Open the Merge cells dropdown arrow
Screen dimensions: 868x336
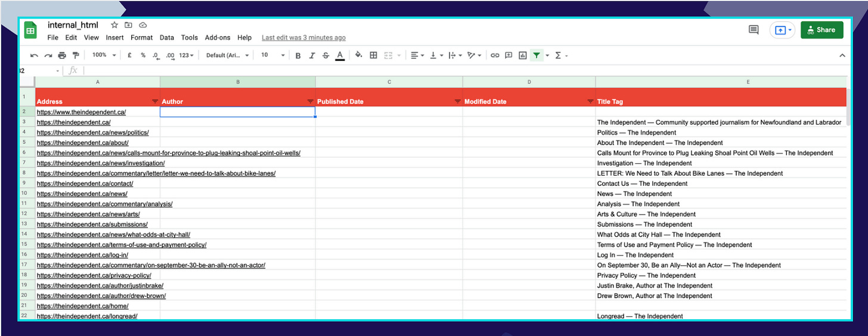click(398, 55)
